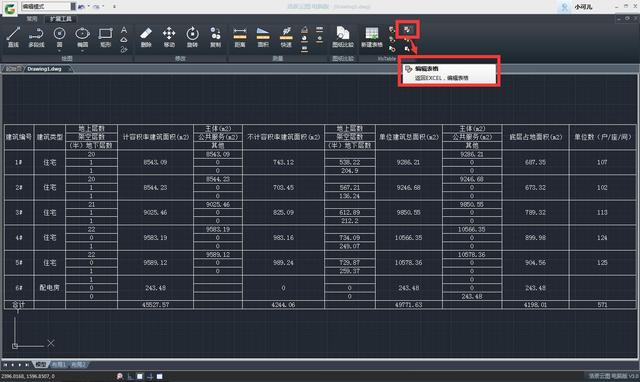Jump to last layout tab arrow
Viewport: 640px width, 382px height.
point(27,364)
